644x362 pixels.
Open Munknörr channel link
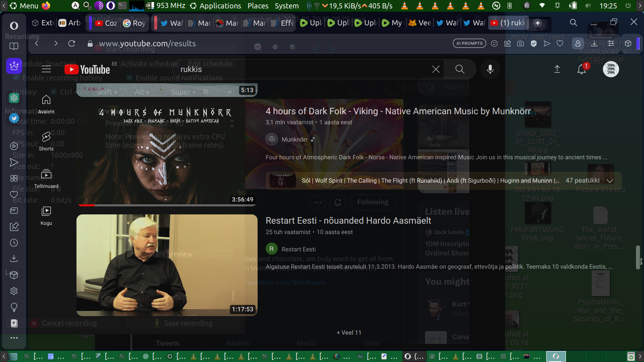click(295, 140)
